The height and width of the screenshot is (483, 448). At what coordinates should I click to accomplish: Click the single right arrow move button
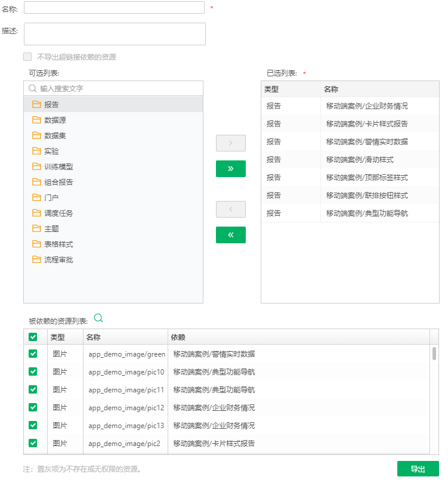(230, 143)
